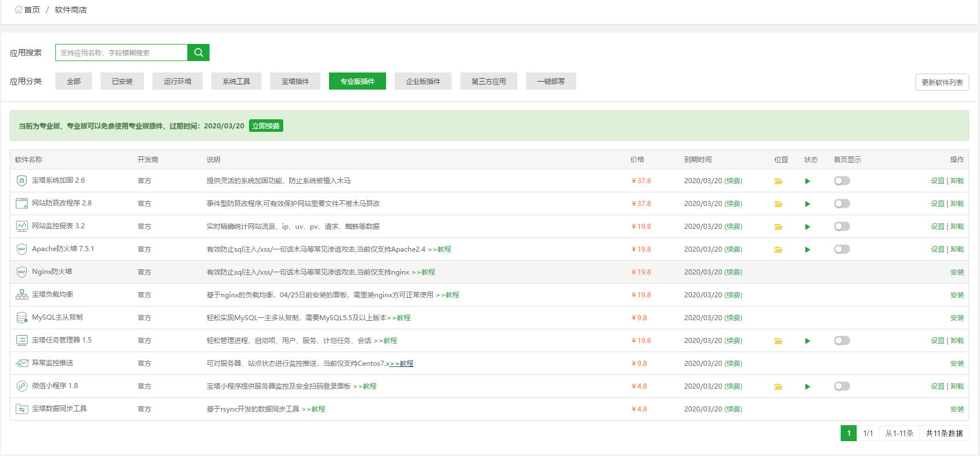The image size is (980, 456).
Task: Toggle homepage display for 宝塔系统加固
Action: coord(842,181)
